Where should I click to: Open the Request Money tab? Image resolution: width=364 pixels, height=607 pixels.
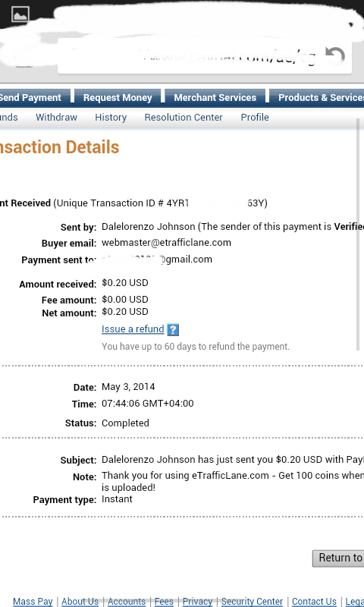pos(118,98)
